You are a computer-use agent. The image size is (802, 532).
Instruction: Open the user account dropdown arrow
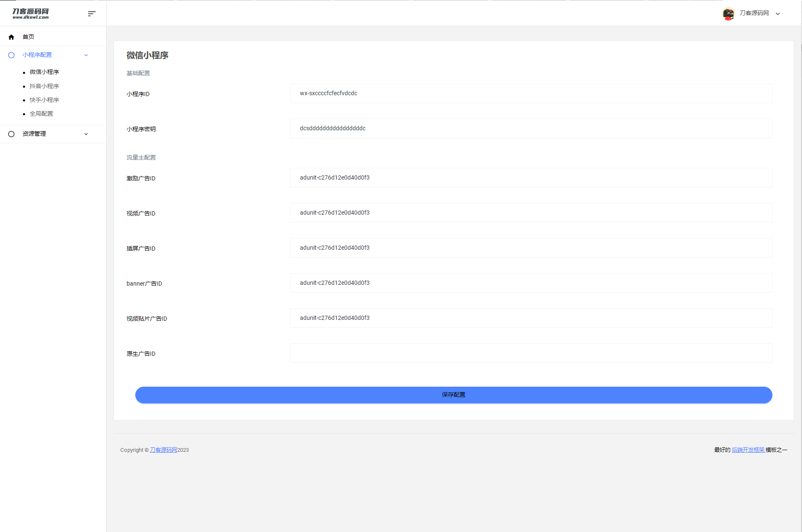pos(778,14)
